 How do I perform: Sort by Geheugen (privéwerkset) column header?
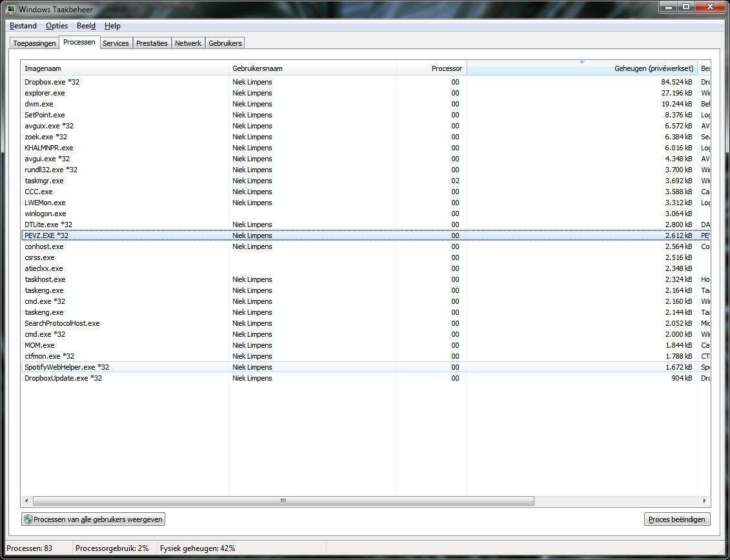582,68
